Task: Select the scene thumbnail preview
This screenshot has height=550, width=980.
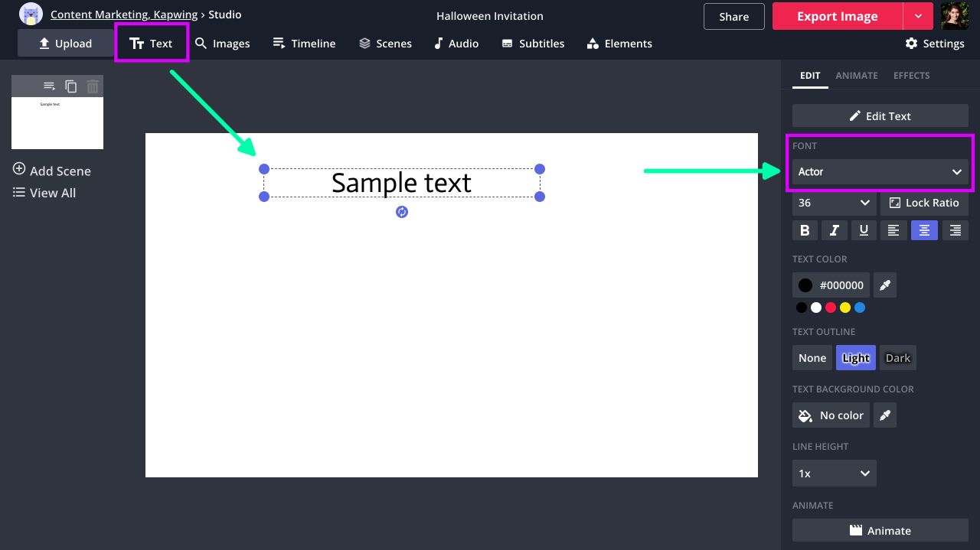Action: (57, 122)
